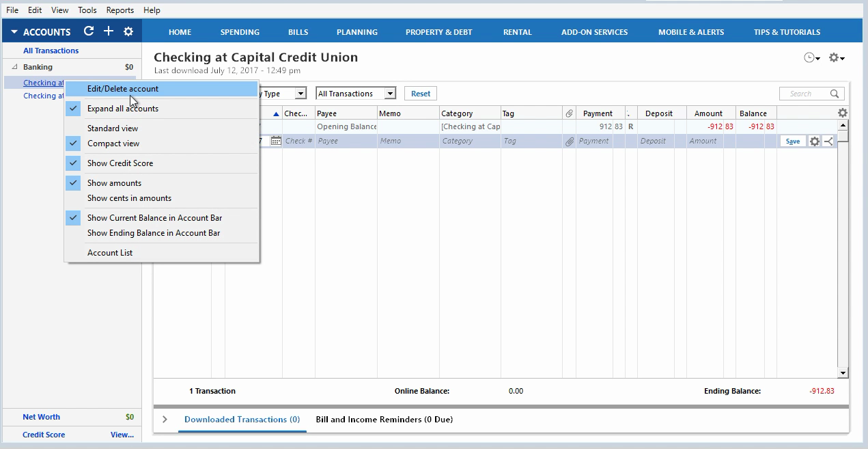Toggle Show amounts option
This screenshot has width=868, height=449.
click(162, 183)
